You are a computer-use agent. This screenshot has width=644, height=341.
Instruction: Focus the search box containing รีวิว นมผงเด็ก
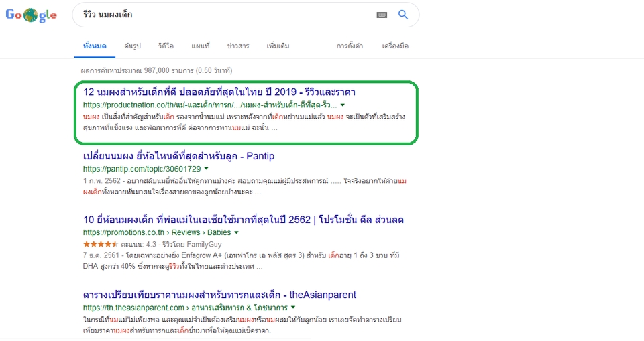tap(246, 15)
